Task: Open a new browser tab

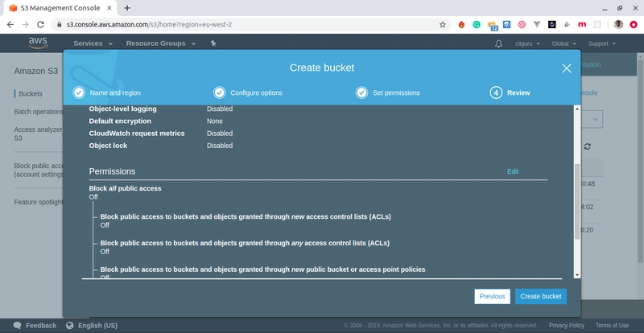Action: 127,8
